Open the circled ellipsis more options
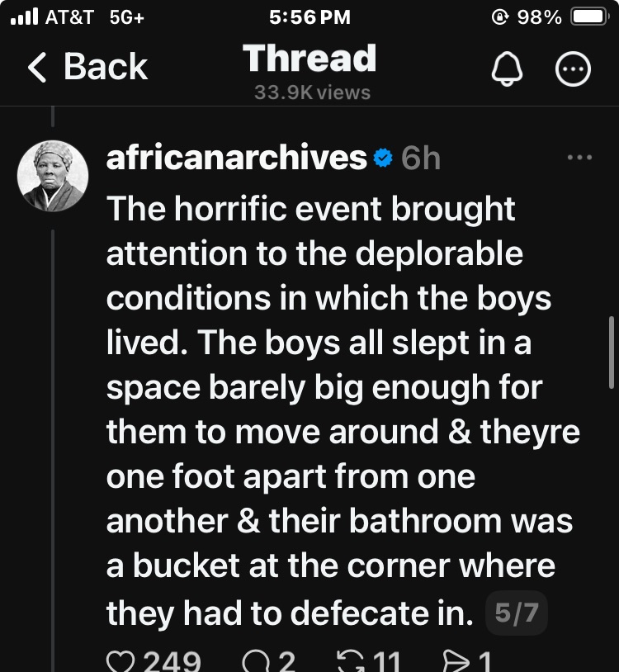Screen dimensions: 619x672 point(574,72)
